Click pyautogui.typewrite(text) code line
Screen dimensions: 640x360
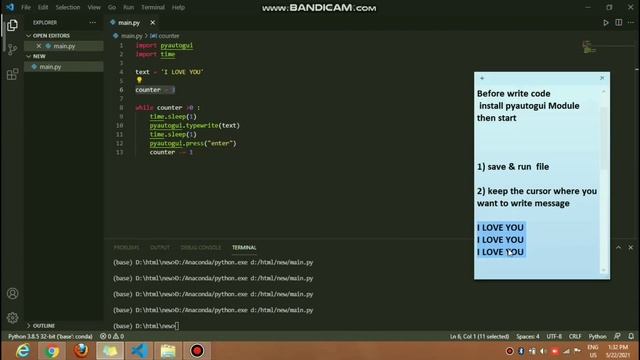pyautogui.click(x=195, y=125)
